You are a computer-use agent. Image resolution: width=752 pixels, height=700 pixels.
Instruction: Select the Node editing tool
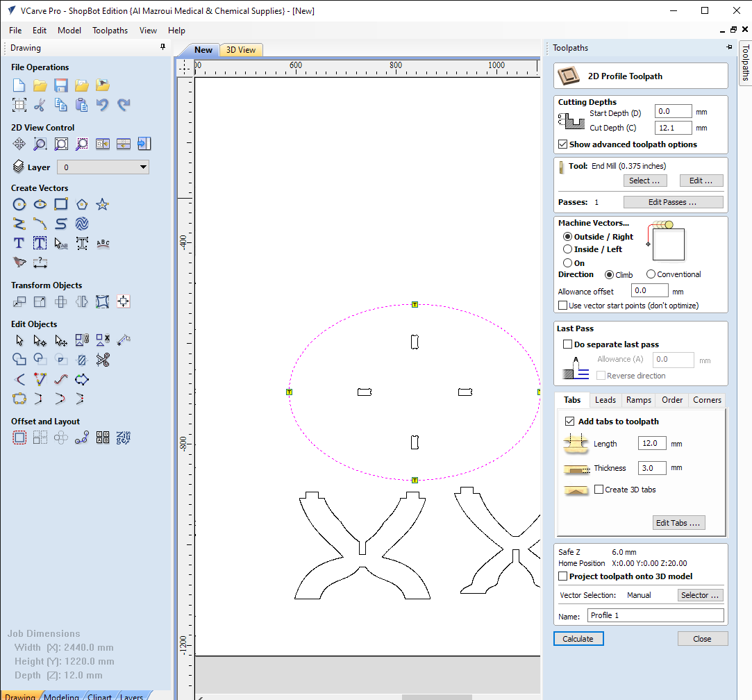[40, 340]
